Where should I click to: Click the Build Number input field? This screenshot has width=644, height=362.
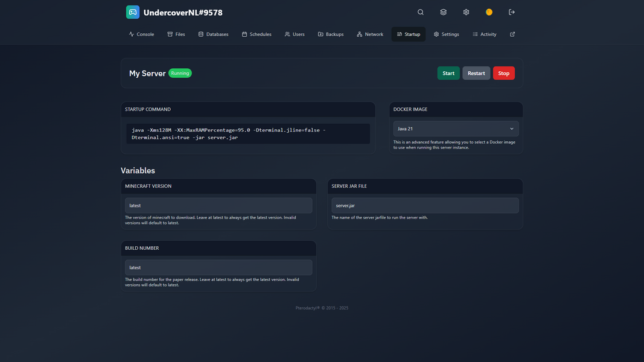pyautogui.click(x=218, y=268)
